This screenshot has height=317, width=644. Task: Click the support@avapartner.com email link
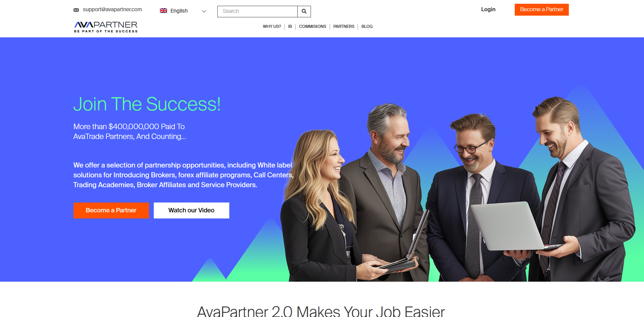click(x=113, y=10)
